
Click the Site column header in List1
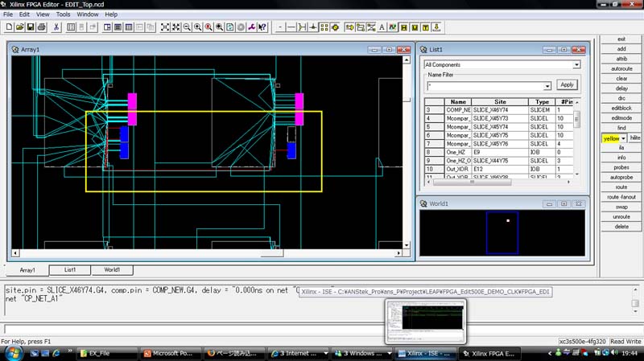(x=500, y=102)
